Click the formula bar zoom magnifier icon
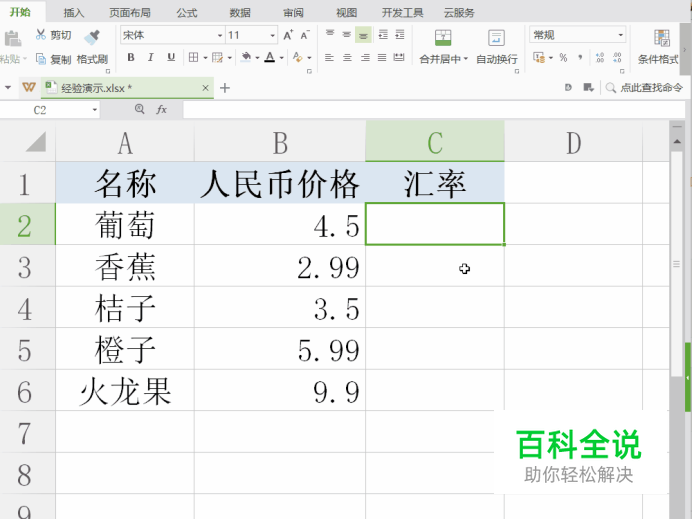The height and width of the screenshot is (519, 692). coord(139,109)
